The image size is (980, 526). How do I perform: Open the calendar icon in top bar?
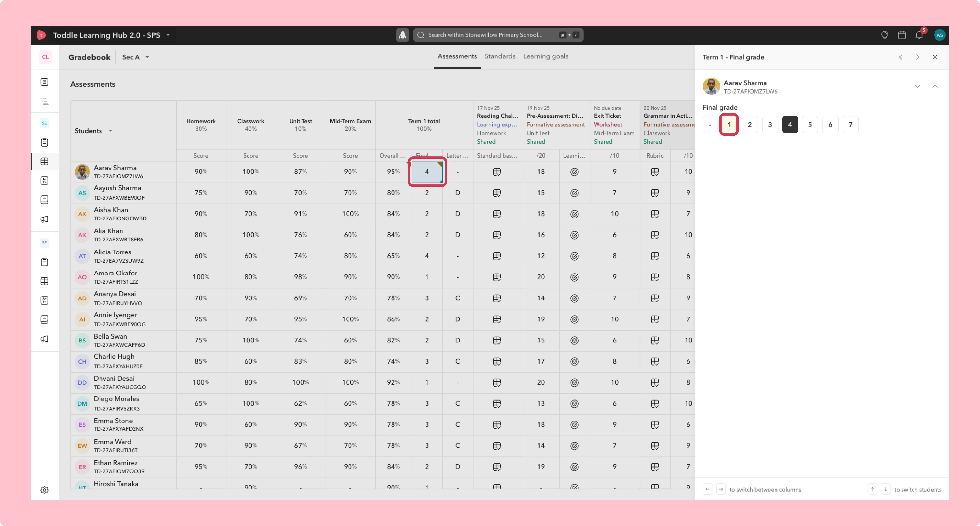(902, 35)
